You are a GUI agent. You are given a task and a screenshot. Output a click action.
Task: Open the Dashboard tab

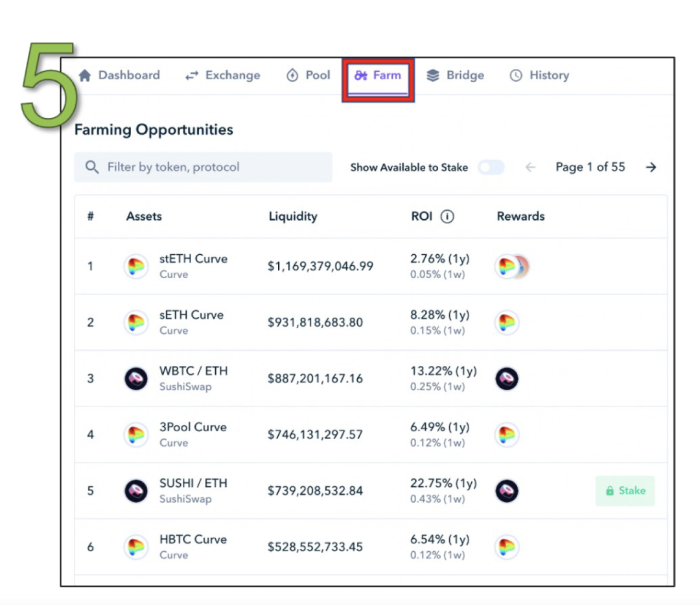pos(119,75)
